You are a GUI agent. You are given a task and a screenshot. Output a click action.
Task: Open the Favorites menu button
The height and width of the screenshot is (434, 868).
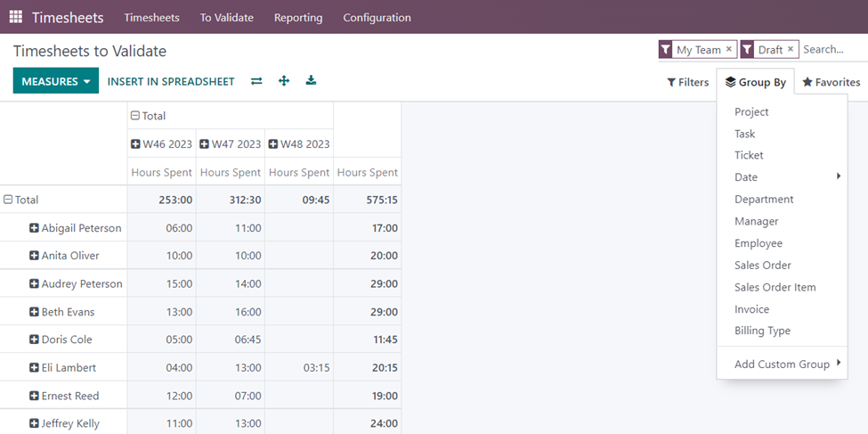pyautogui.click(x=831, y=82)
